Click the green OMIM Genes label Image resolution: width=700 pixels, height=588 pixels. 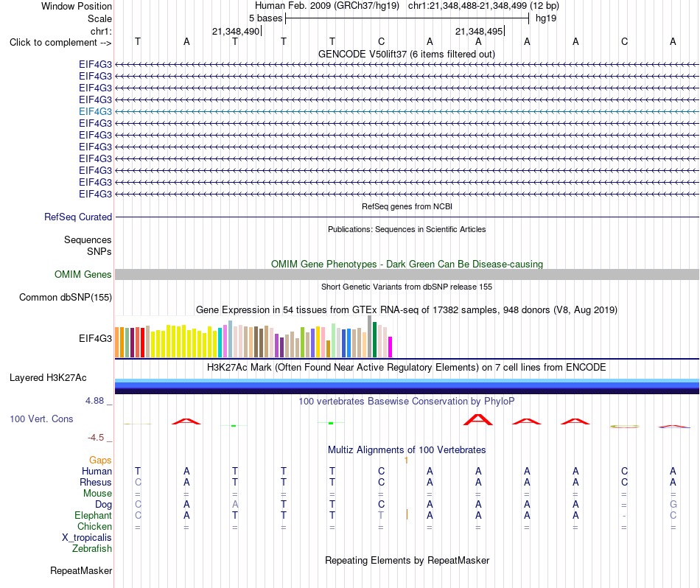pyautogui.click(x=83, y=275)
